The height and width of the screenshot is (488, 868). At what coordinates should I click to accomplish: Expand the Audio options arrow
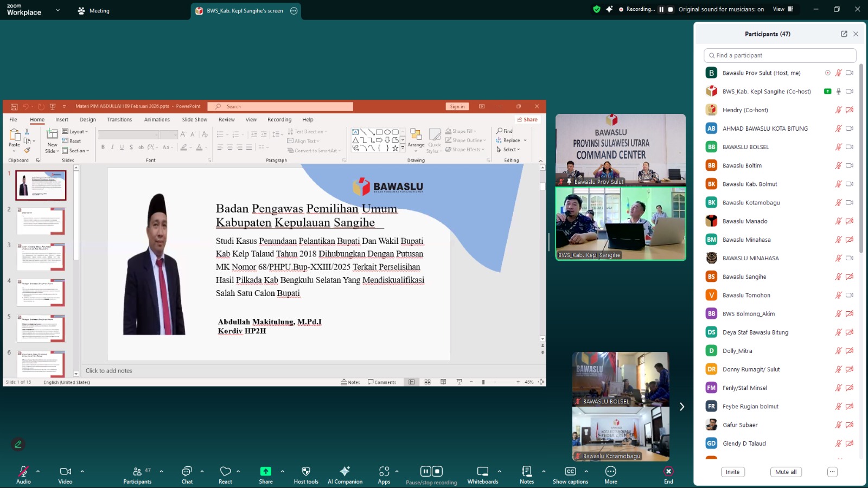click(38, 471)
